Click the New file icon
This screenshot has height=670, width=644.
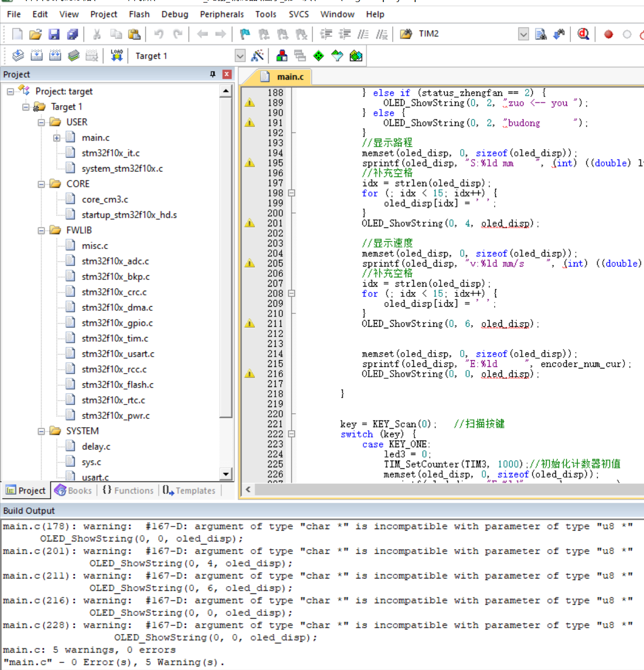pyautogui.click(x=17, y=34)
